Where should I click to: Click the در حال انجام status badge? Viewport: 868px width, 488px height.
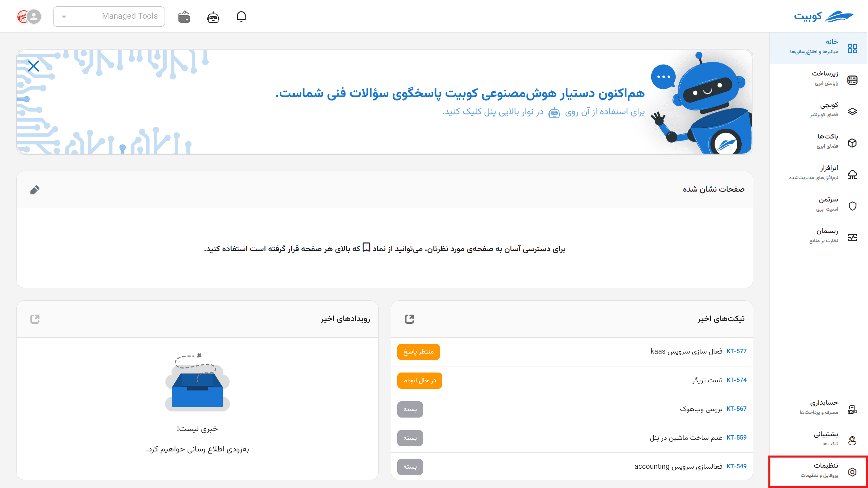420,381
